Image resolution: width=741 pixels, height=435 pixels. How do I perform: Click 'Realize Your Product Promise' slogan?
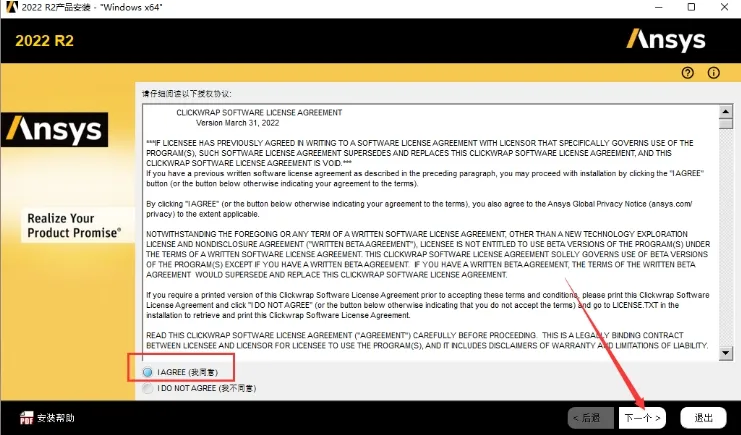(x=74, y=226)
